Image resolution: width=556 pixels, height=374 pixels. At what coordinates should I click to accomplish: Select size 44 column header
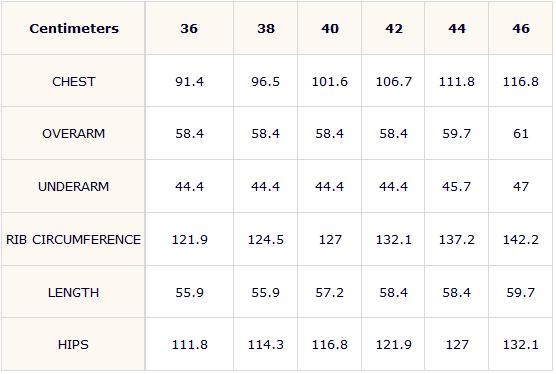point(457,28)
